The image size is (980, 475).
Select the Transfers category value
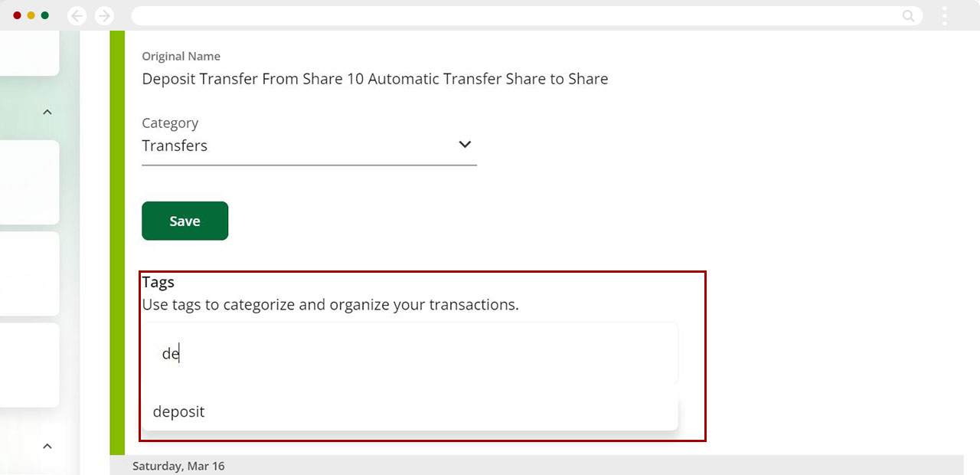[175, 146]
